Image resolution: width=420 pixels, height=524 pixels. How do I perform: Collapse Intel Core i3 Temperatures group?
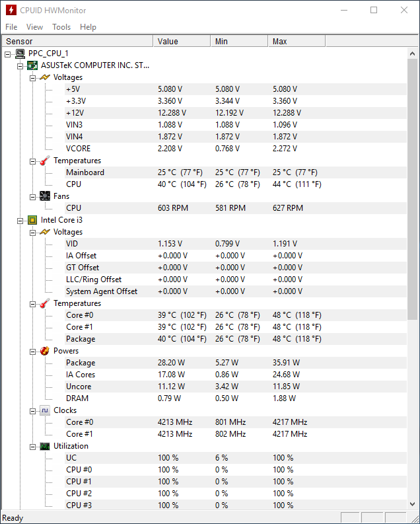point(33,304)
